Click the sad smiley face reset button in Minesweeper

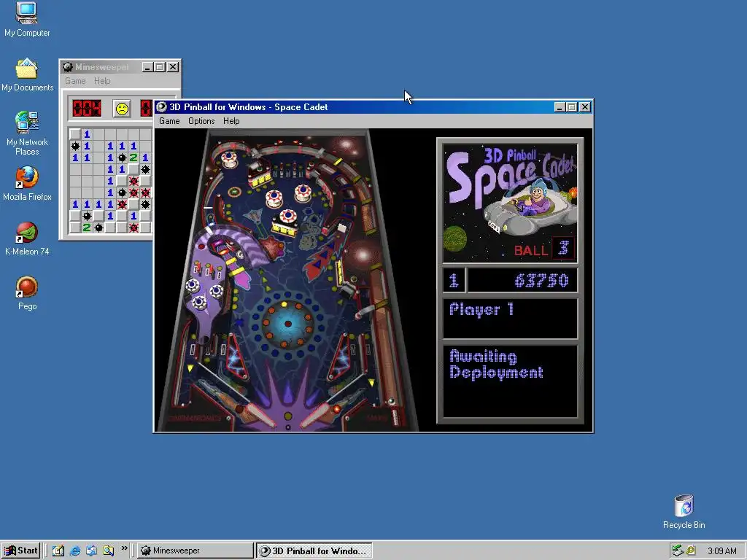click(x=122, y=109)
